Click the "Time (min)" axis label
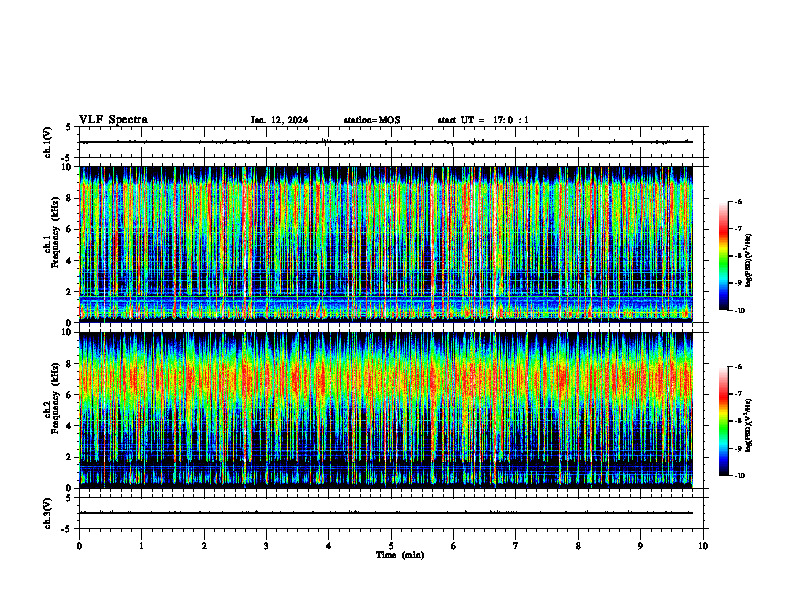Screen dimensions: 792x612 [x=400, y=555]
